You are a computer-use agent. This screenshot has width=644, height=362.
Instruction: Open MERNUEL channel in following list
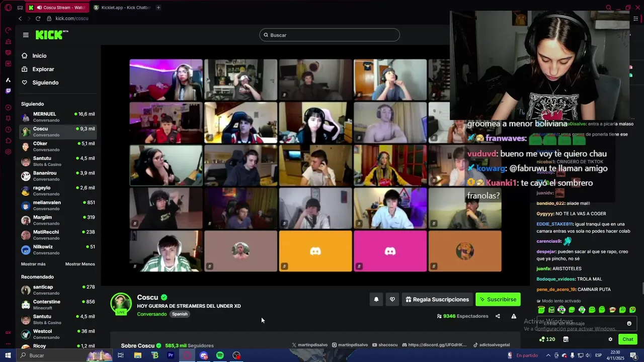pyautogui.click(x=58, y=117)
